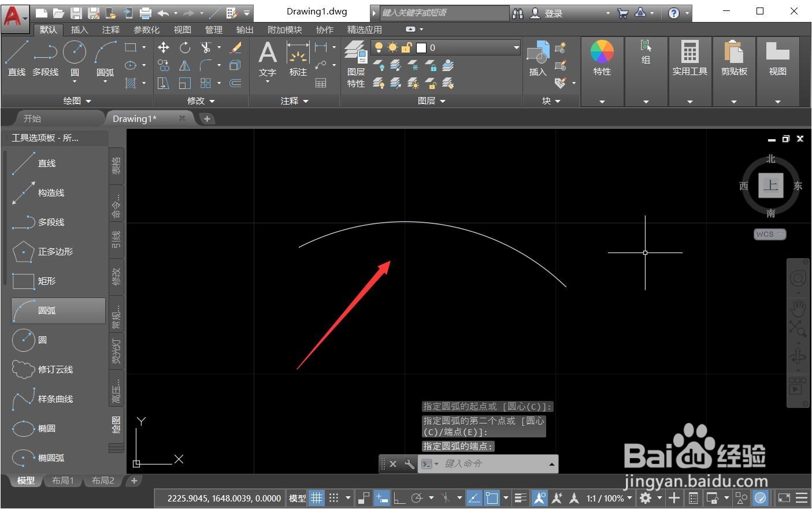Click the Scale tool icon
Screen dimensions: 812x509
click(x=185, y=83)
